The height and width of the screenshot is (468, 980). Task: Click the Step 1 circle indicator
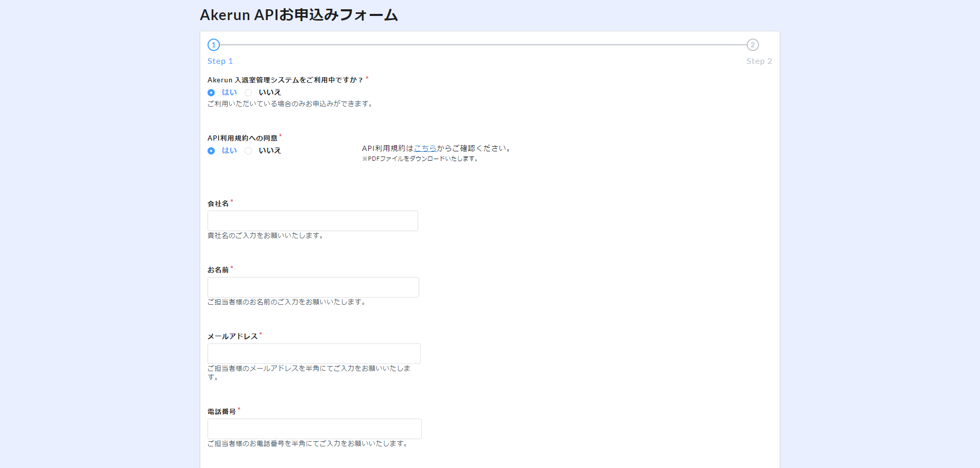(214, 45)
